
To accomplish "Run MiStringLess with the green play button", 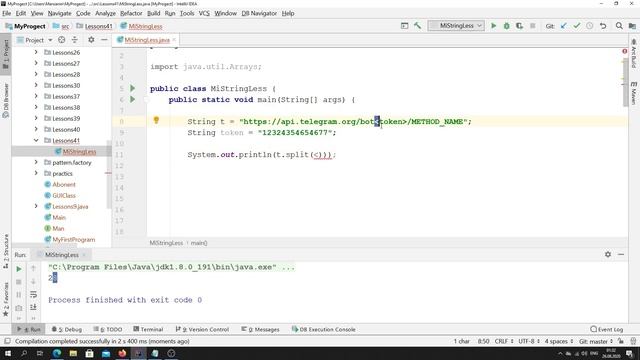I will pyautogui.click(x=493, y=26).
